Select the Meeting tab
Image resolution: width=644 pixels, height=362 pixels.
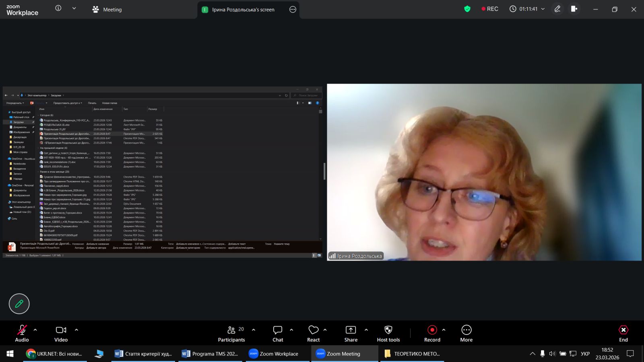pos(107,10)
